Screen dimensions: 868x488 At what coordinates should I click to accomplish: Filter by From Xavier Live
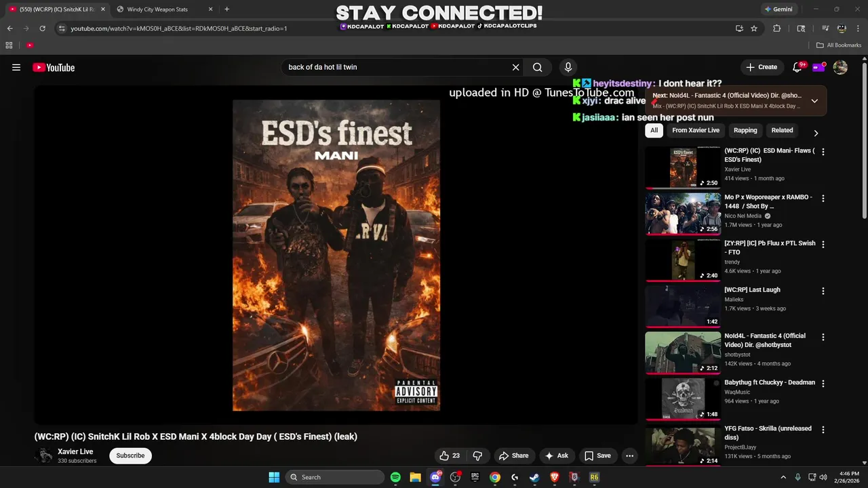696,130
